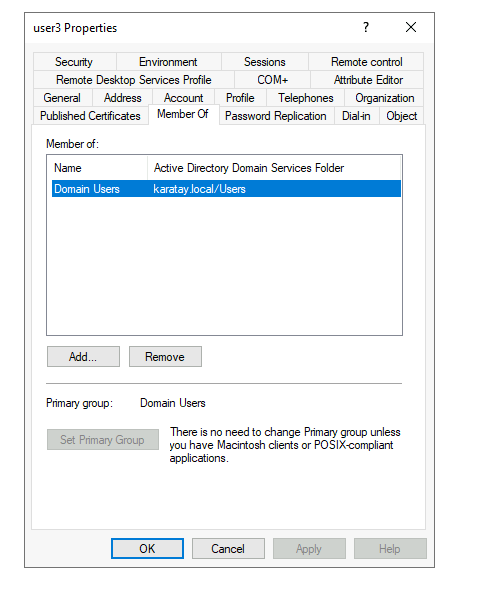Select the Domain Users group row
The height and width of the screenshot is (610, 491).
(x=226, y=189)
